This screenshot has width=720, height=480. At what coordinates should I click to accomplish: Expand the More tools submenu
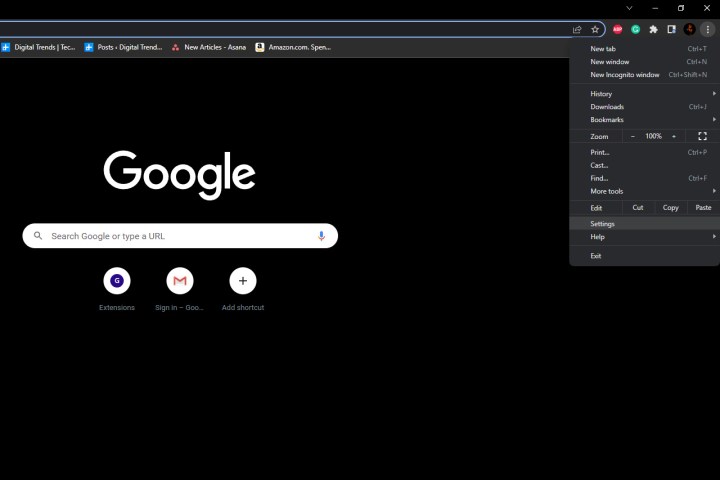pyautogui.click(x=645, y=191)
